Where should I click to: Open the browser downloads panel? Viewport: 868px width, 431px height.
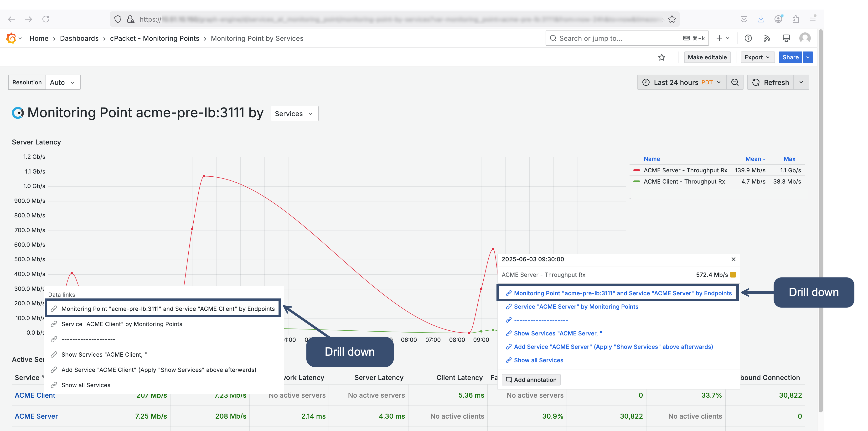(761, 19)
